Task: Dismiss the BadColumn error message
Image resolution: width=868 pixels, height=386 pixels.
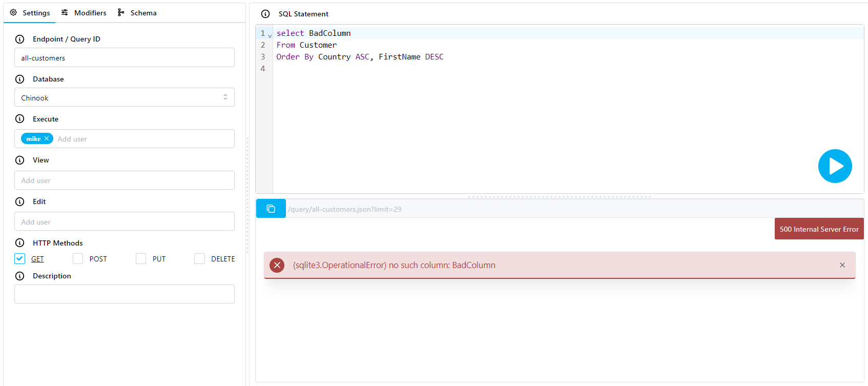Action: tap(842, 265)
